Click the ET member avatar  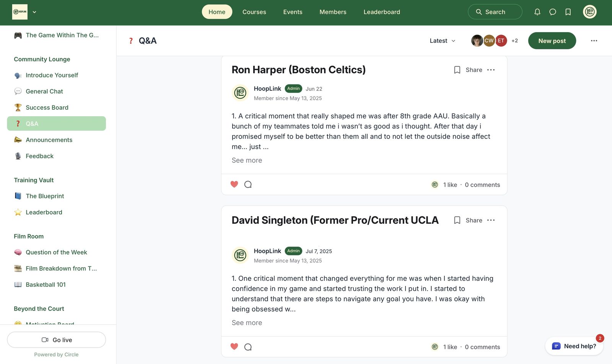pos(501,41)
